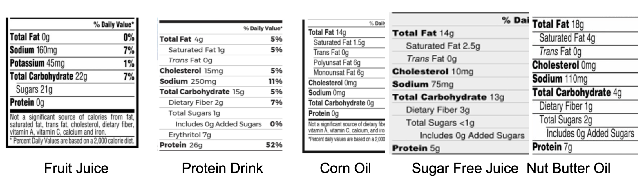Viewport: 644px width, 190px height.
Task: Click the "Nut Butter Oil" caption
Action: (568, 169)
